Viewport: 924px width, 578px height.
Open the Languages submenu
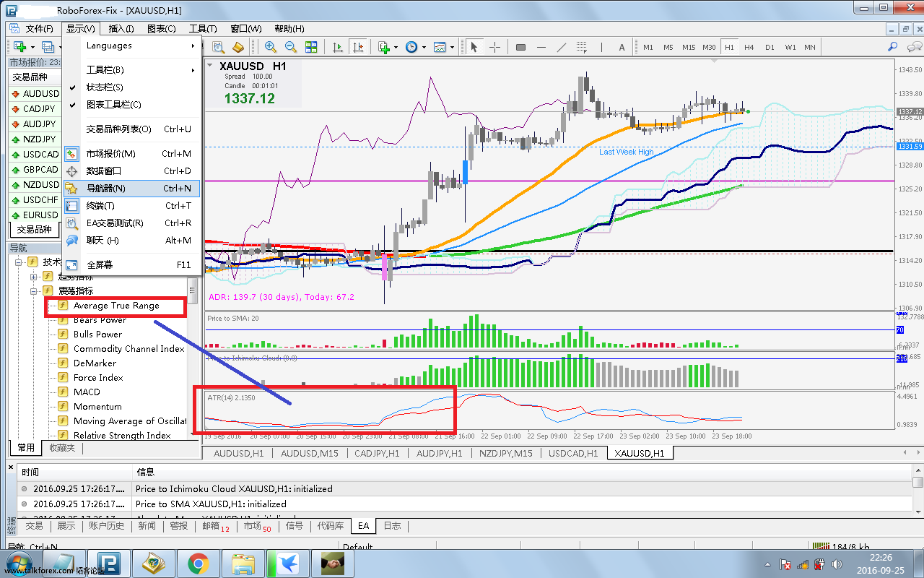click(131, 46)
